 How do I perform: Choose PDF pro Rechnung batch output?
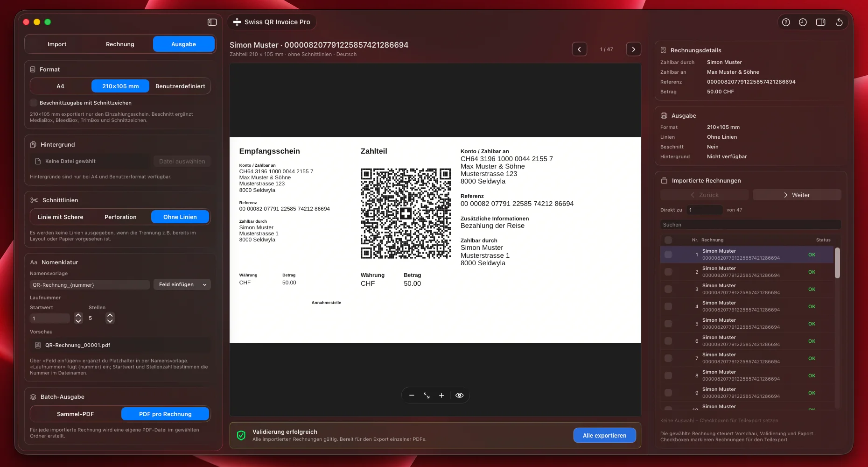(165, 414)
